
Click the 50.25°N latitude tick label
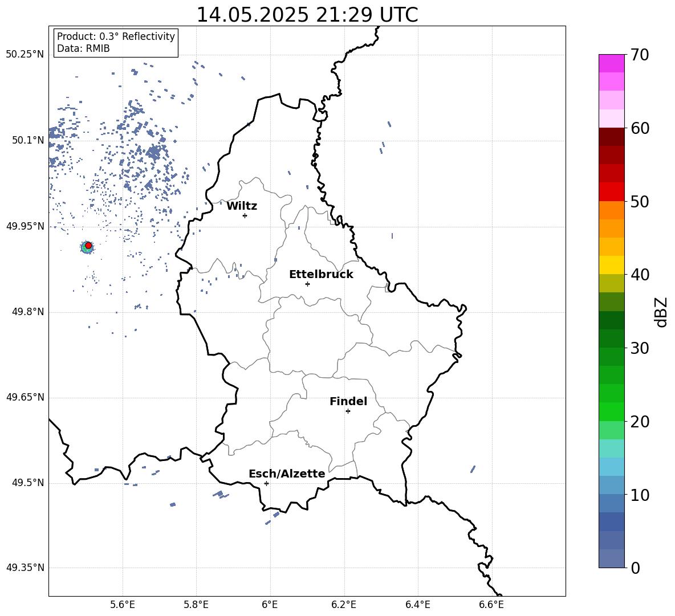tap(25, 55)
